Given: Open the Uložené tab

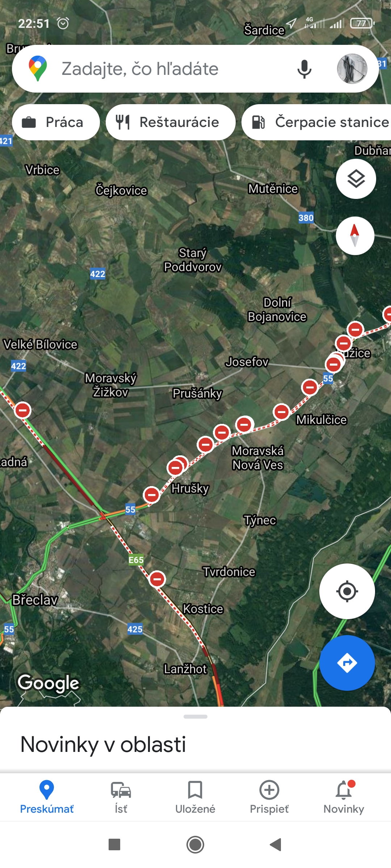Looking at the screenshot, I should pos(195,797).
